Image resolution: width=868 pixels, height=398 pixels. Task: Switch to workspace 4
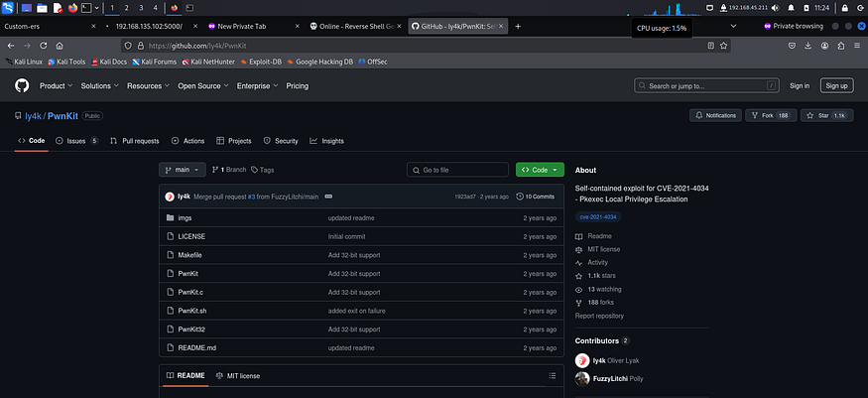(155, 8)
